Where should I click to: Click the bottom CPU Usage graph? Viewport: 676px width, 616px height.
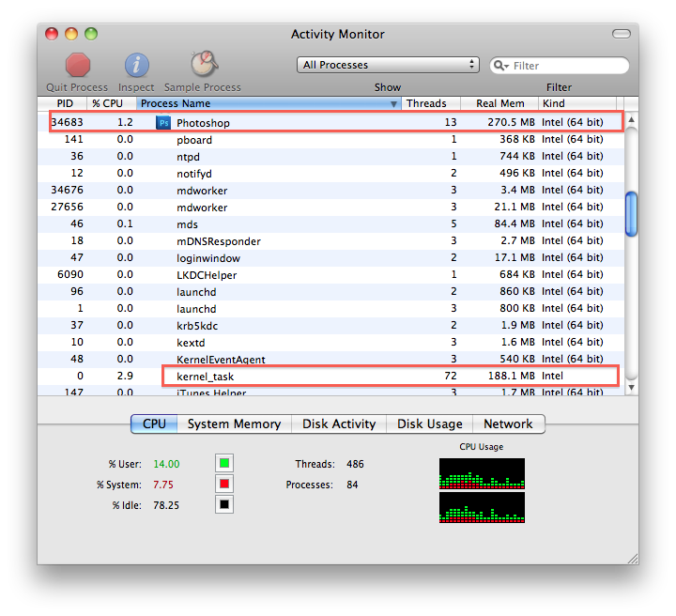pos(482,508)
